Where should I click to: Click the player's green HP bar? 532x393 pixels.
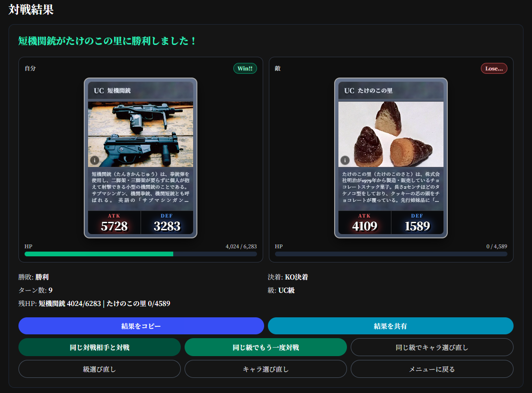coord(99,254)
